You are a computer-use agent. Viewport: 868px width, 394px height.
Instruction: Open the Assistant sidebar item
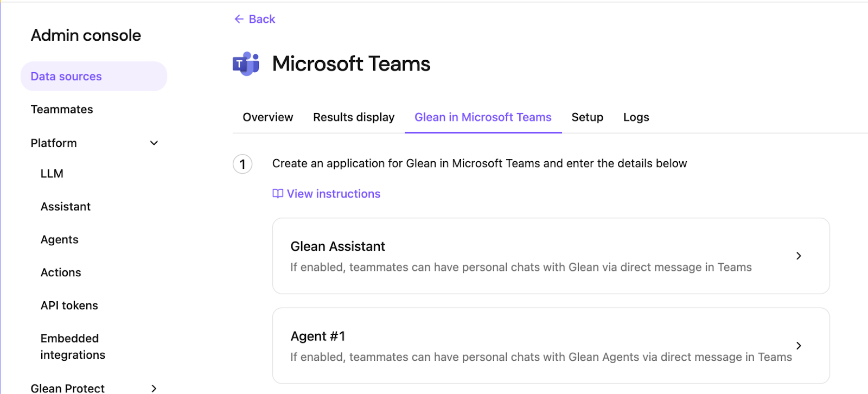point(66,207)
